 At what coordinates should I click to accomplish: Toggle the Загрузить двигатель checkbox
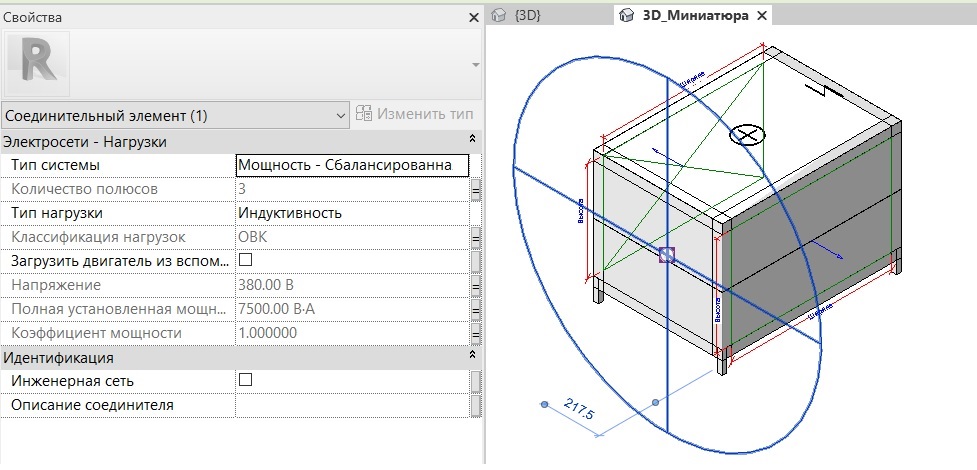pos(245,260)
